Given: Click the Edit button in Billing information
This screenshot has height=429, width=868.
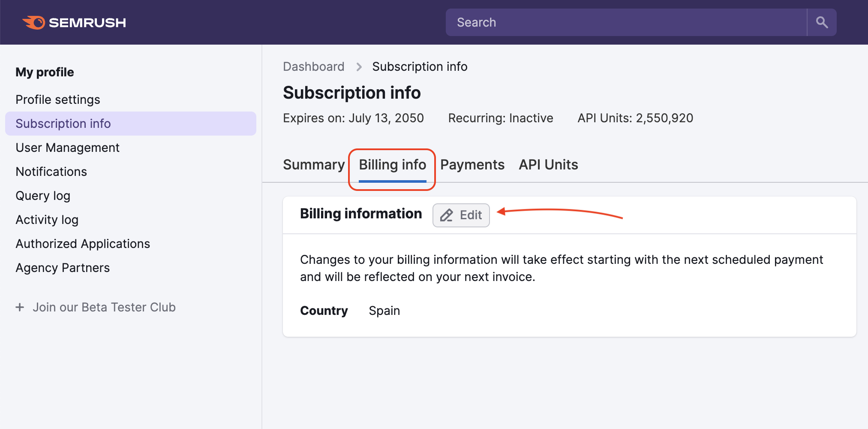Looking at the screenshot, I should click(x=461, y=215).
